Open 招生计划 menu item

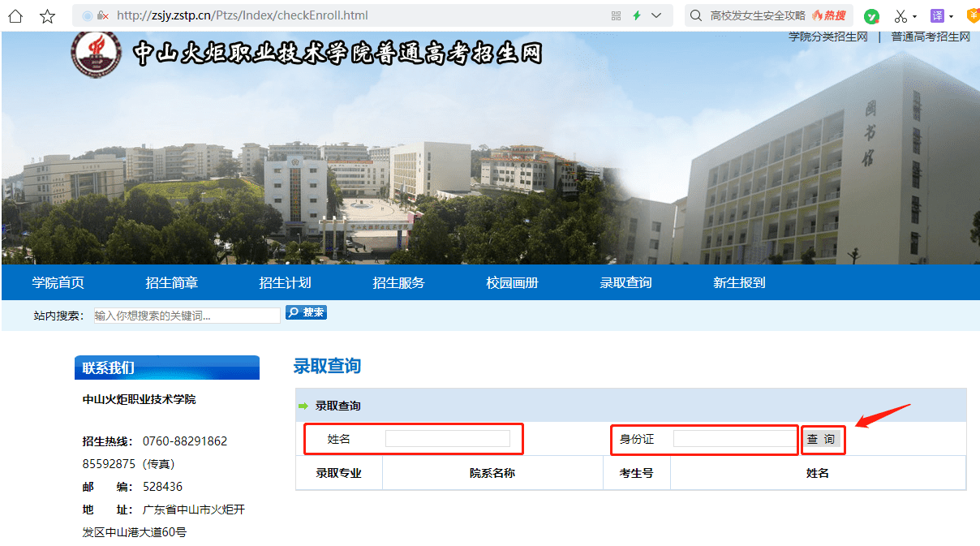[286, 282]
